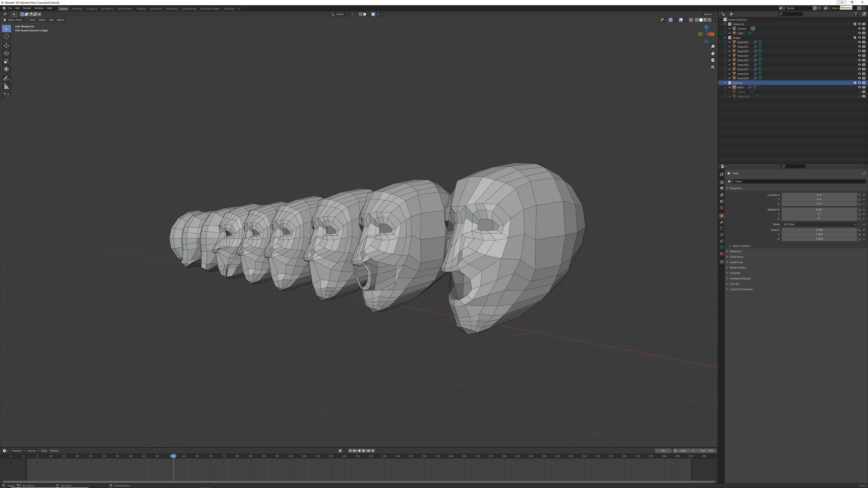Switch to the Sculpting workspace tab
868x488 pixels.
(x=91, y=9)
